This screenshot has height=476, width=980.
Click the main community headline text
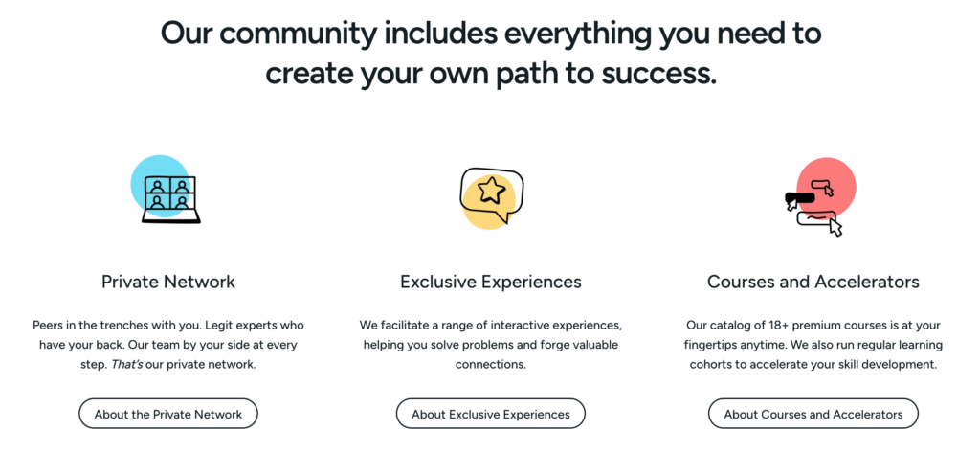[x=491, y=53]
